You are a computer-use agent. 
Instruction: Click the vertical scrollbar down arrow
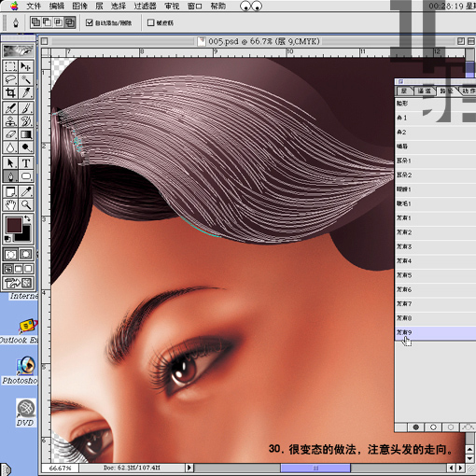pos(469,458)
